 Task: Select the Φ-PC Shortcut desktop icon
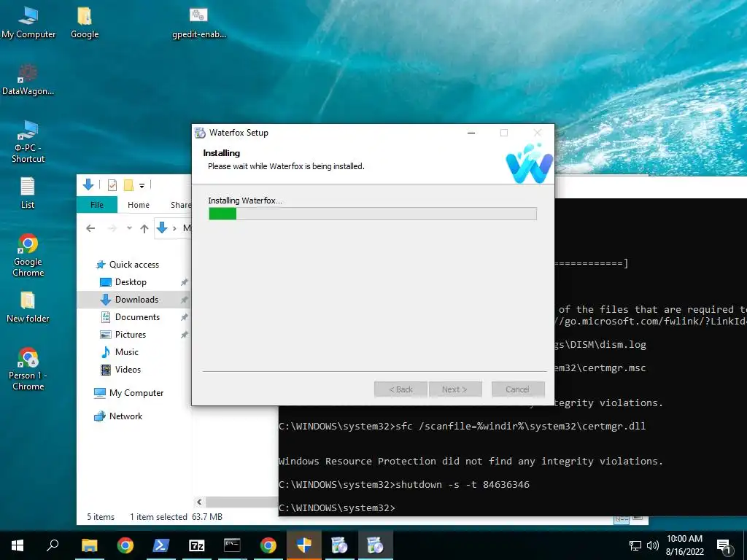point(28,141)
